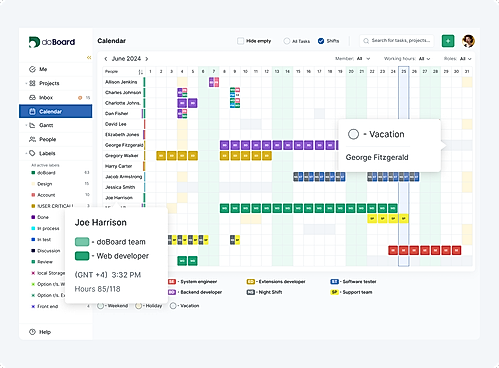This screenshot has width=499, height=368.
Task: Select Jessica Smith row name
Action: [120, 187]
